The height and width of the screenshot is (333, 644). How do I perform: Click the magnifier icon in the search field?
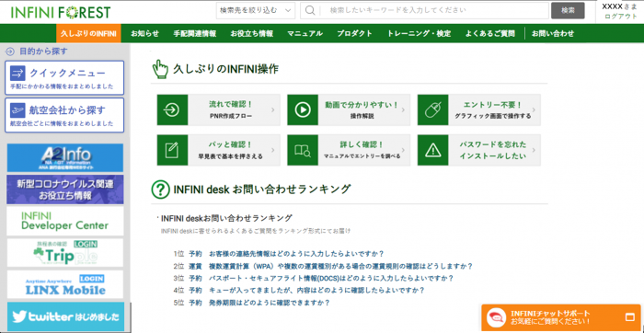click(x=311, y=10)
